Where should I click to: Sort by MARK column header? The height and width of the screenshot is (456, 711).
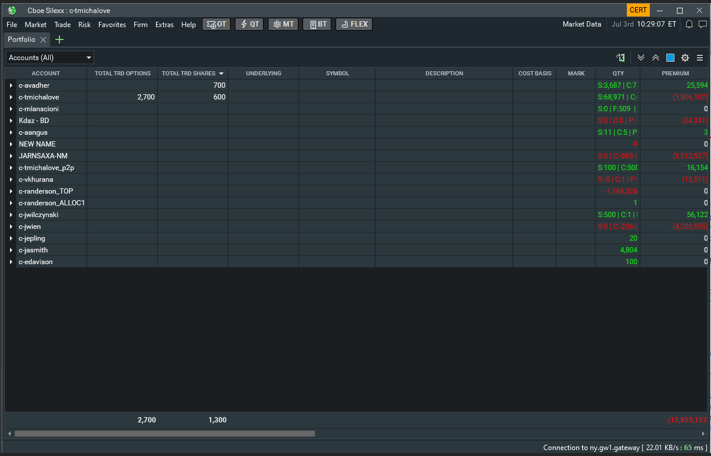(576, 73)
